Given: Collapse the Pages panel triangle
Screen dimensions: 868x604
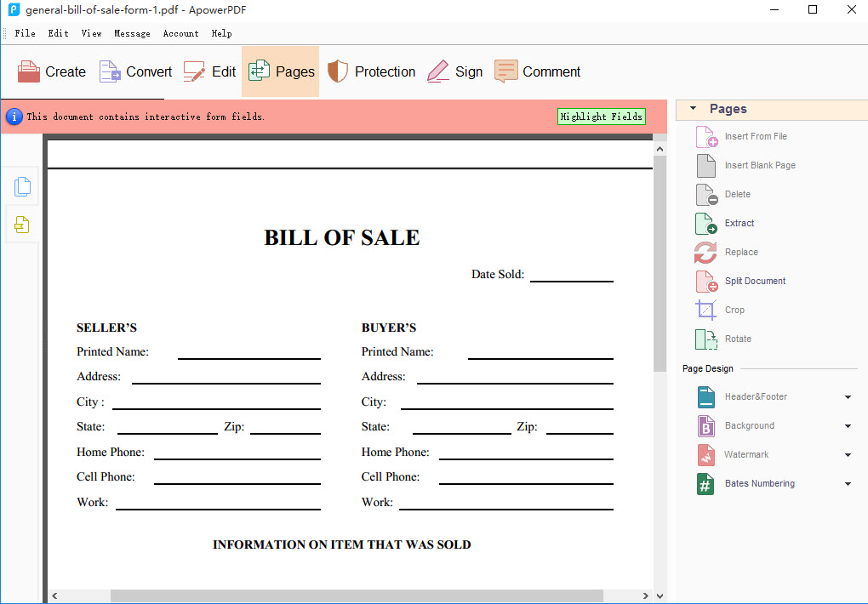Looking at the screenshot, I should pos(693,109).
